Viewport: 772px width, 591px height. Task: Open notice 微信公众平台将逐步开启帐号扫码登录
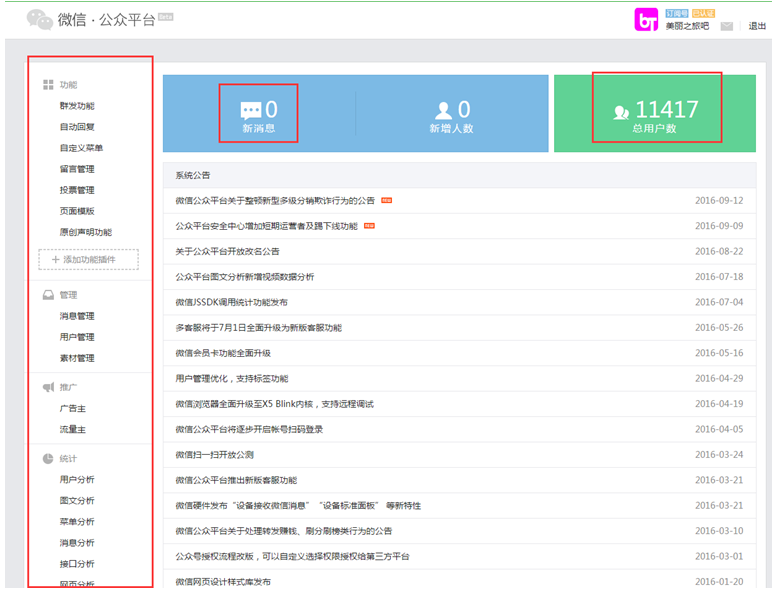pyautogui.click(x=249, y=429)
